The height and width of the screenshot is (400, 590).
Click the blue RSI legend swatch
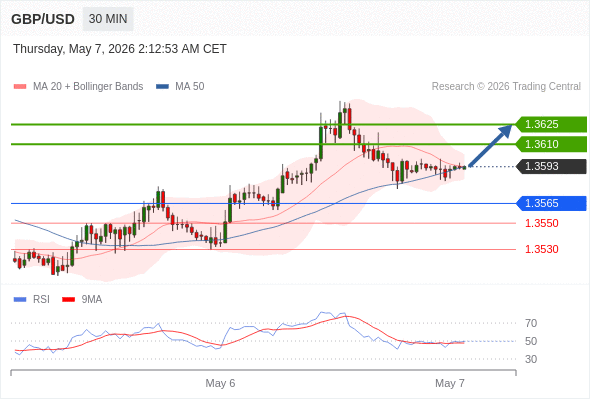(20, 300)
